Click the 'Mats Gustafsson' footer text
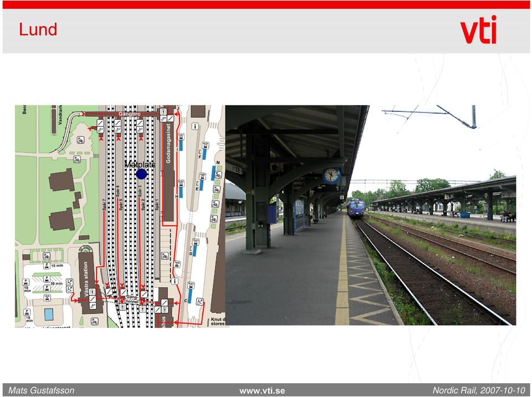 pyautogui.click(x=42, y=390)
